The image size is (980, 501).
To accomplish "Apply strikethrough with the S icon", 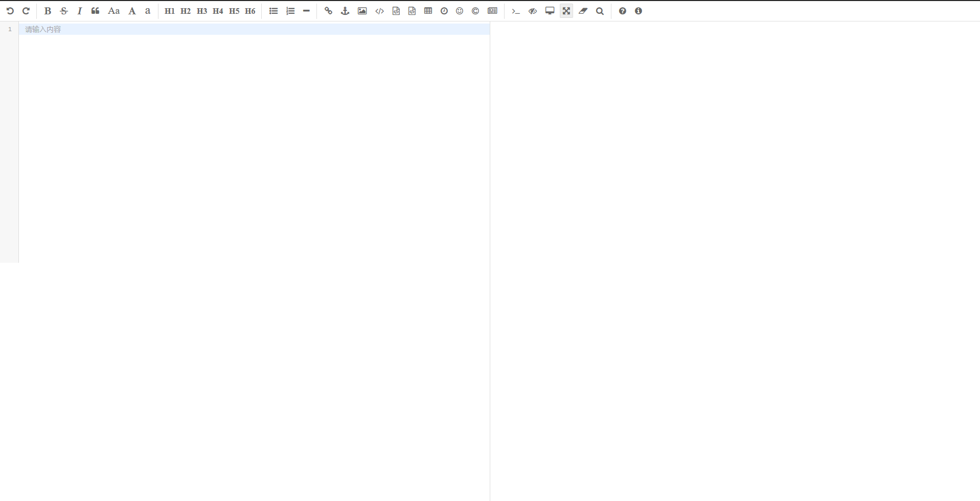I will tap(63, 11).
